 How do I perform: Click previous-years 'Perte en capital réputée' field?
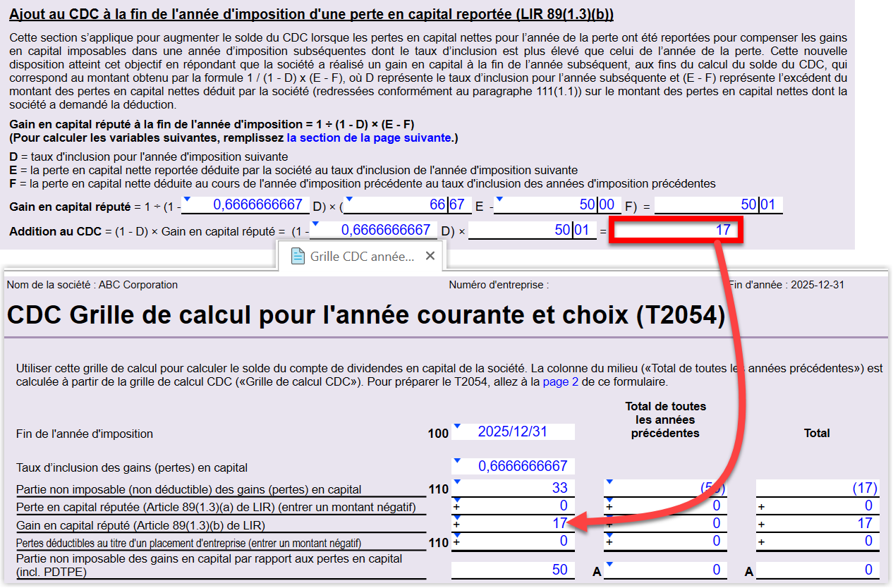(x=664, y=506)
